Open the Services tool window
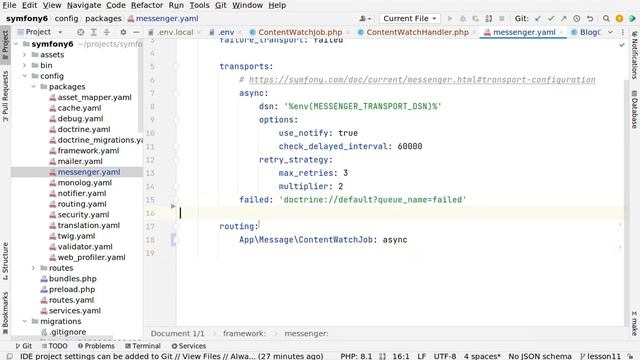 pyautogui.click(x=189, y=346)
